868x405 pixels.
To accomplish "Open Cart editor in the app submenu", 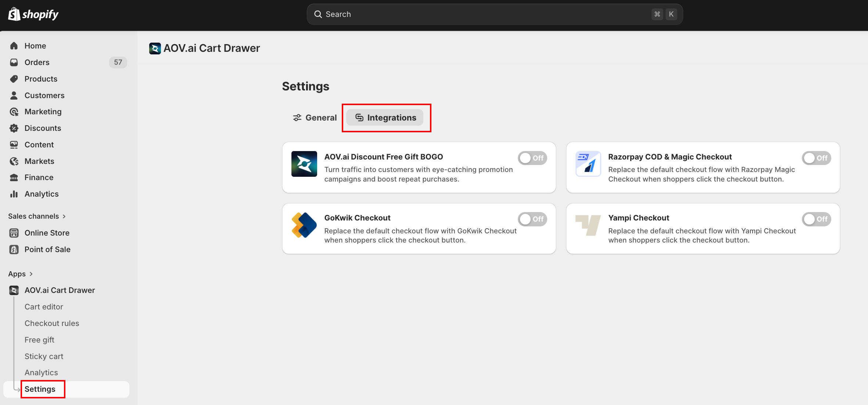I will [x=44, y=307].
